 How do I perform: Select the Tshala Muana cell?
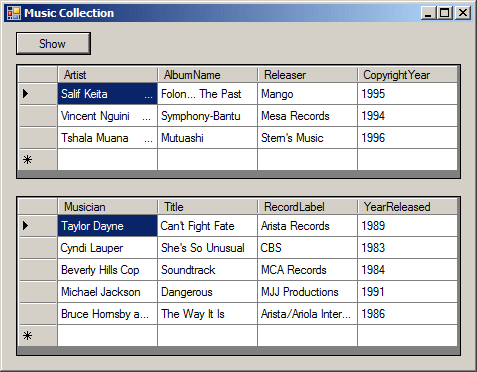tap(107, 138)
